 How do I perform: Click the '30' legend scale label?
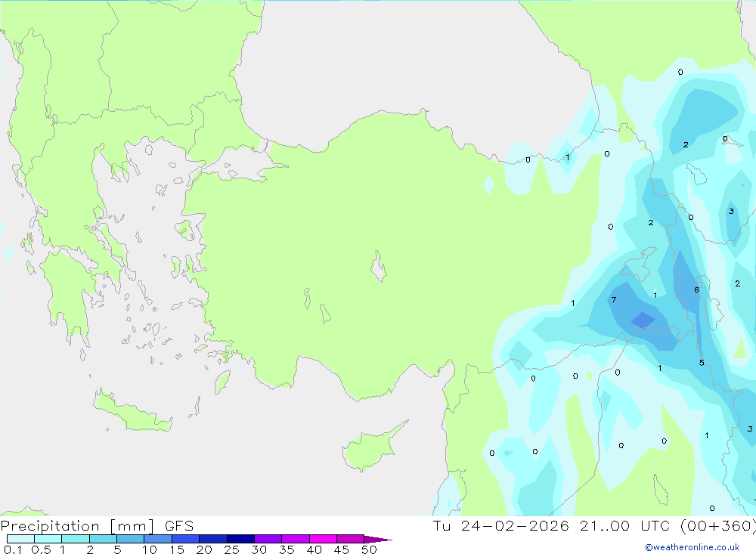coord(259,549)
